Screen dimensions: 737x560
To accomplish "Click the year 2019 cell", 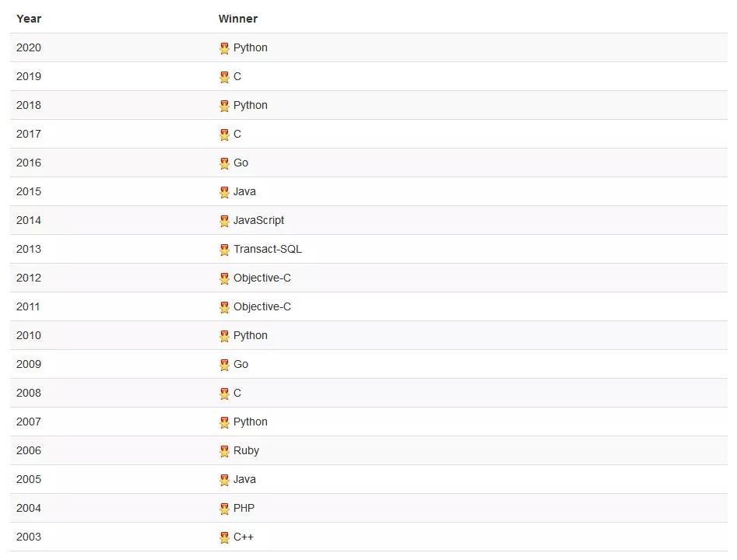I will 29,76.
